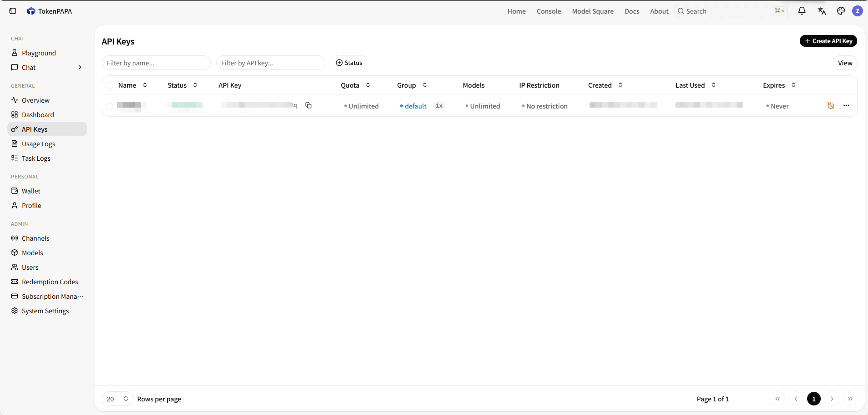
Task: Open Playground in the sidebar
Action: [x=47, y=53]
